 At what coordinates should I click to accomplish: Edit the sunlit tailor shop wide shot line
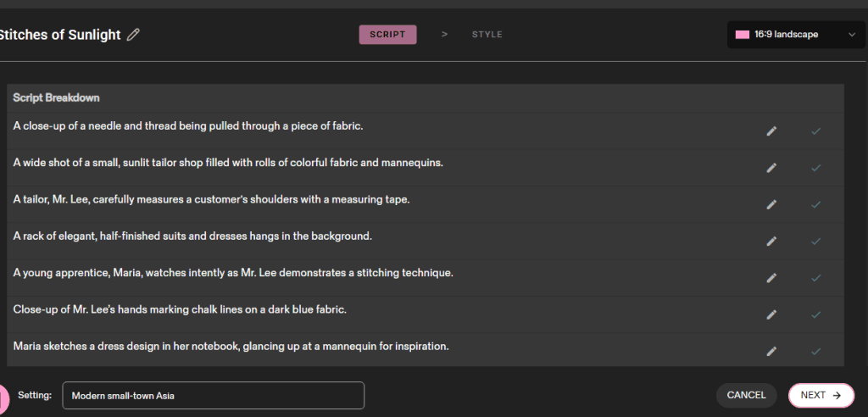tap(771, 168)
